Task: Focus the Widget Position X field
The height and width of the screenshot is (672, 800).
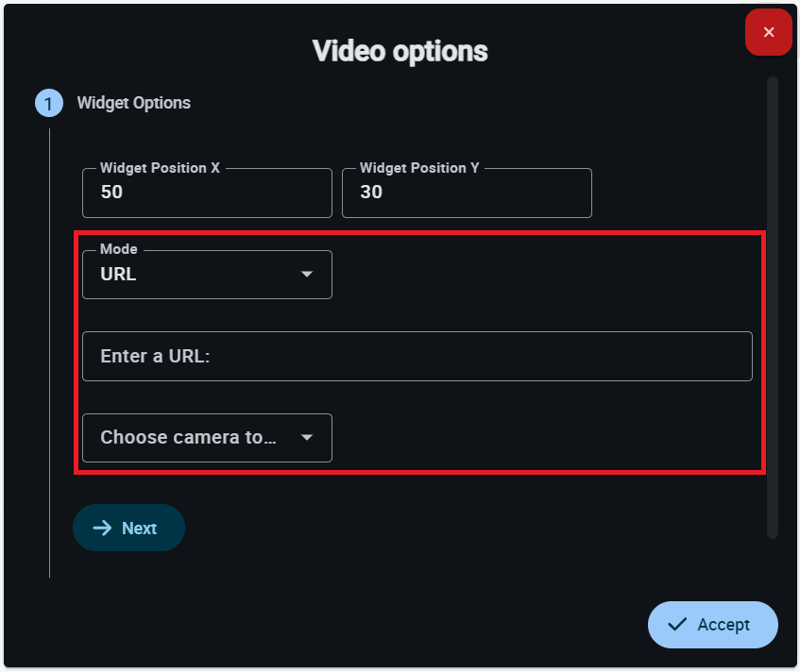Action: pyautogui.click(x=207, y=193)
